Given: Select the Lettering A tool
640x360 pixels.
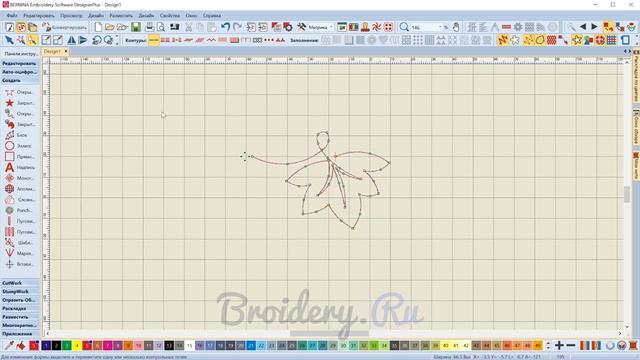Looking at the screenshot, I should pos(9,167).
